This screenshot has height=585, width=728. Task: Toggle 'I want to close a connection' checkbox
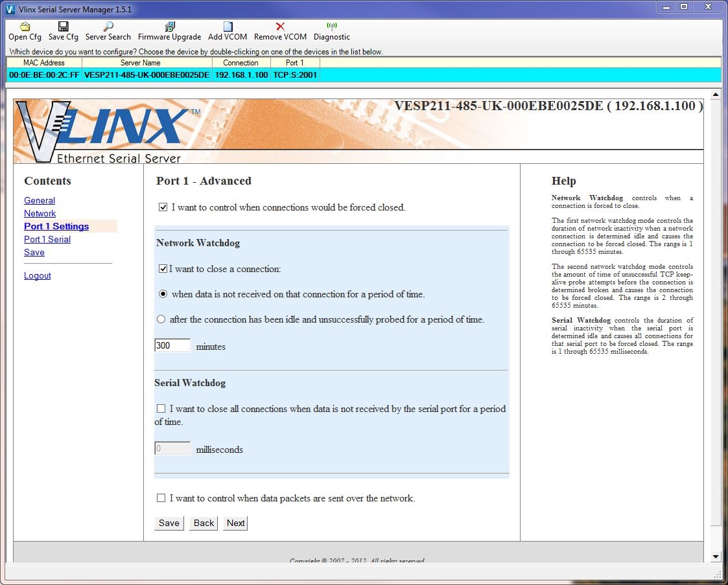[163, 268]
